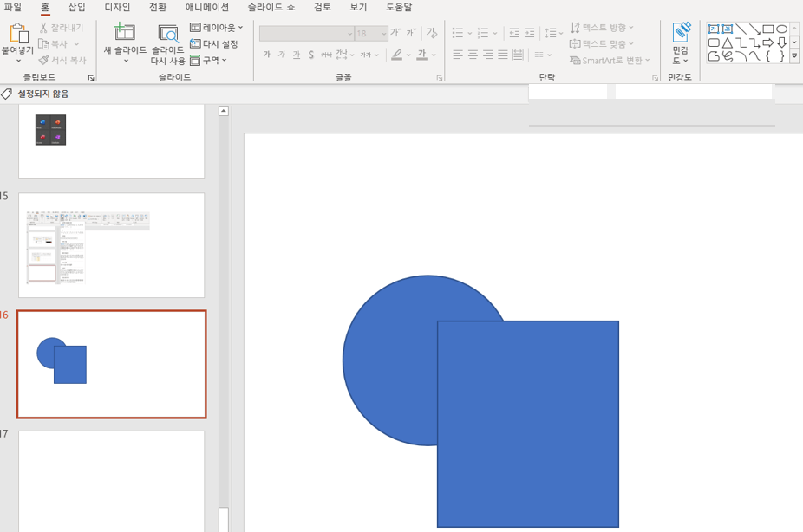Select horizontal text box shape in gallery
803x532 pixels.
pyautogui.click(x=714, y=29)
